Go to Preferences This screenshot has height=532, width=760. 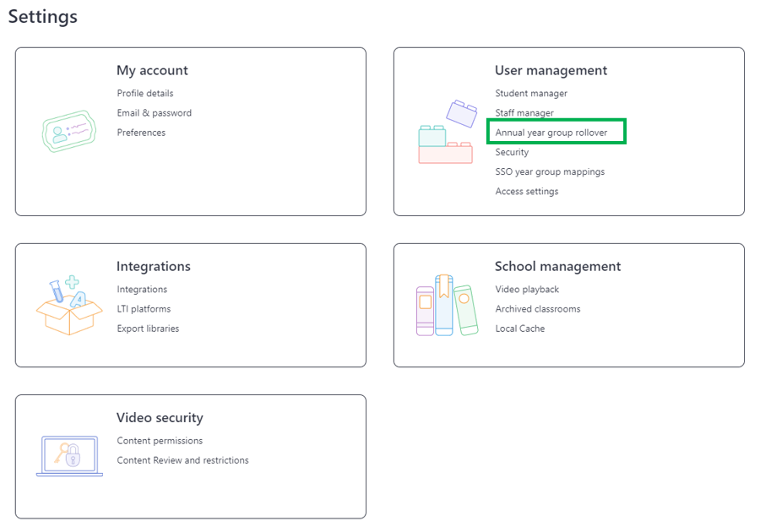click(x=141, y=133)
